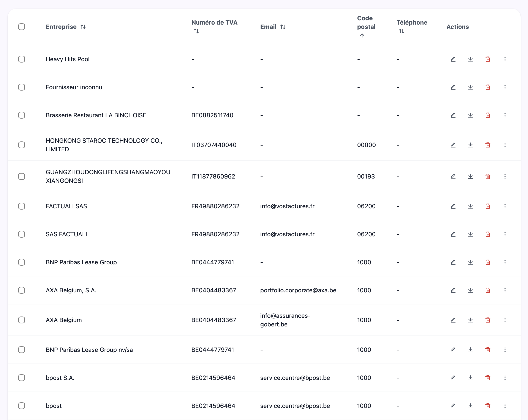Delete the Fournisseur inconnu record
The height and width of the screenshot is (420, 528).
tap(488, 87)
